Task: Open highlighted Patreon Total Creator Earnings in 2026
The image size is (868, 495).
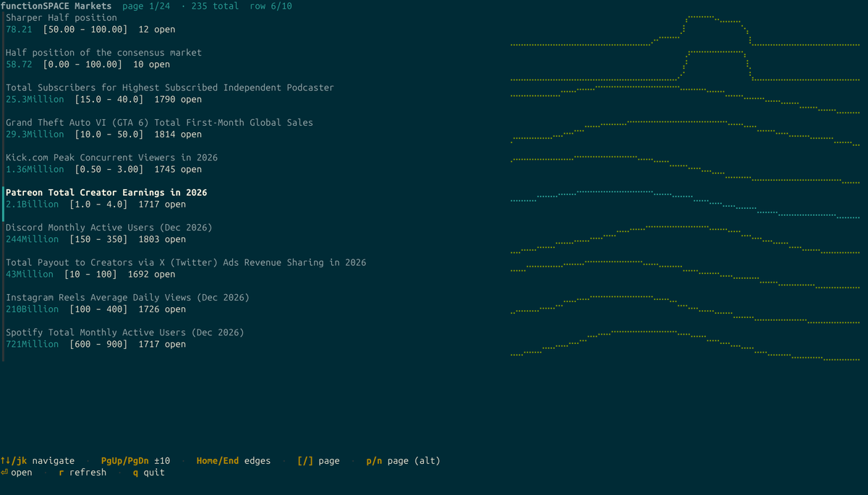Action: coord(106,192)
